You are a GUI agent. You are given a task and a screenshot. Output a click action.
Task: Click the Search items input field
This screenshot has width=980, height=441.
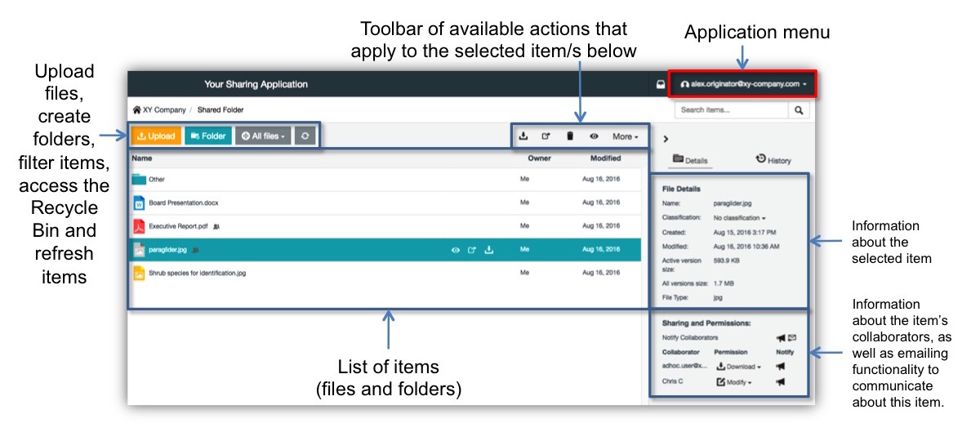pos(731,109)
